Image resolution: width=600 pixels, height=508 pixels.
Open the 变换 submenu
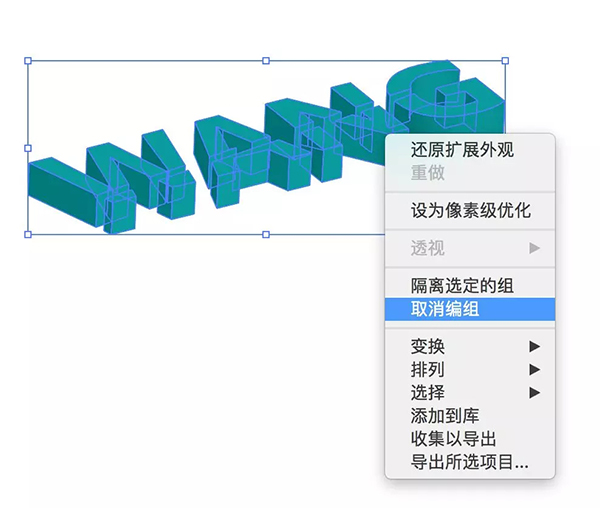(470, 347)
